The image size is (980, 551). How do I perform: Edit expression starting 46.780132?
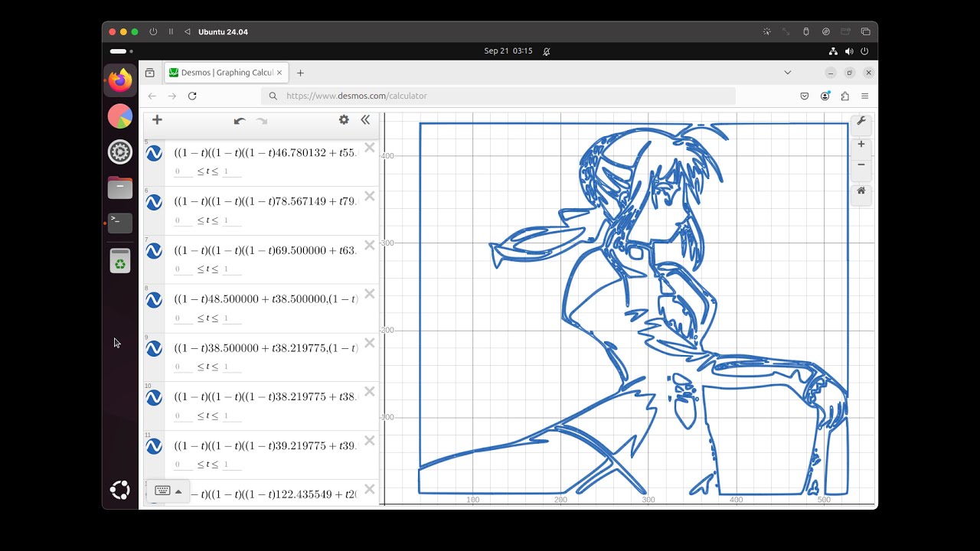(266, 152)
